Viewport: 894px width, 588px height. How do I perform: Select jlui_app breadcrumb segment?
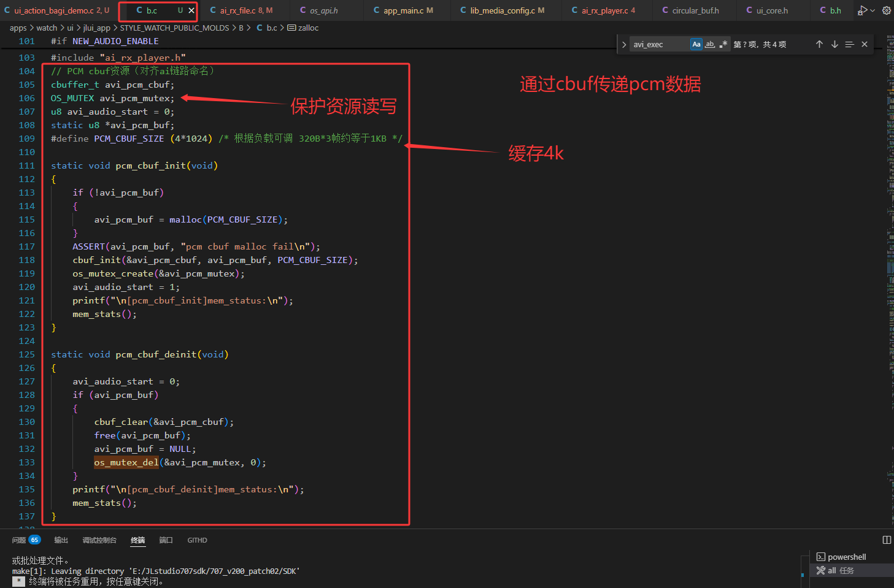97,28
